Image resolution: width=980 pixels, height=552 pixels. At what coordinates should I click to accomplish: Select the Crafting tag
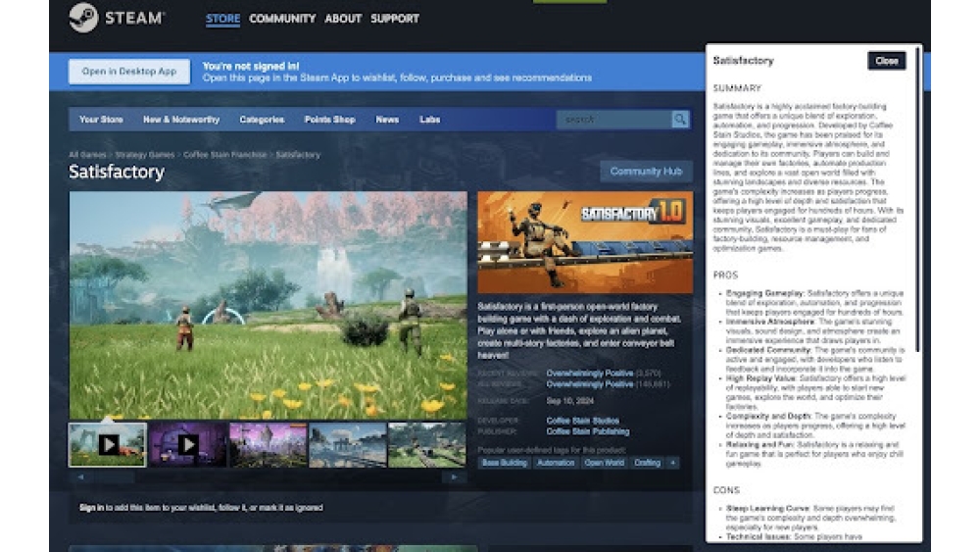648,463
